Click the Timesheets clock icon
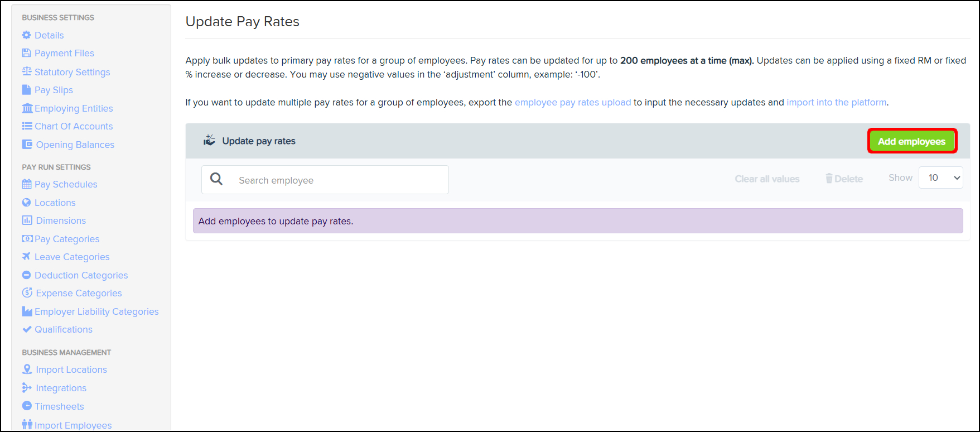Viewport: 980px width, 432px height. [27, 406]
